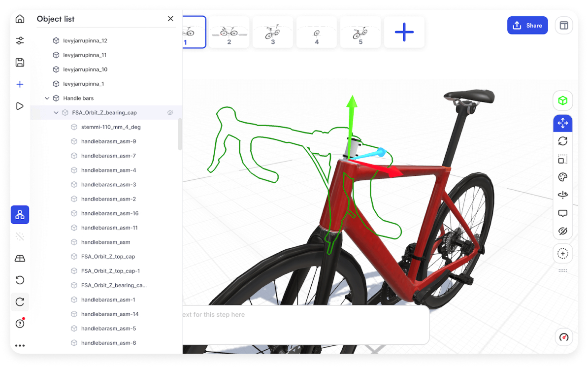Click the Play preview icon
This screenshot has width=588, height=367.
pyautogui.click(x=20, y=106)
